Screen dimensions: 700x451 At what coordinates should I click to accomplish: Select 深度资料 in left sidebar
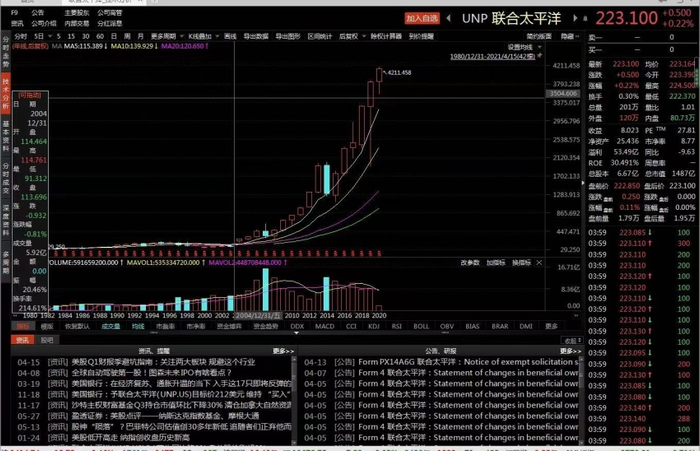6,220
